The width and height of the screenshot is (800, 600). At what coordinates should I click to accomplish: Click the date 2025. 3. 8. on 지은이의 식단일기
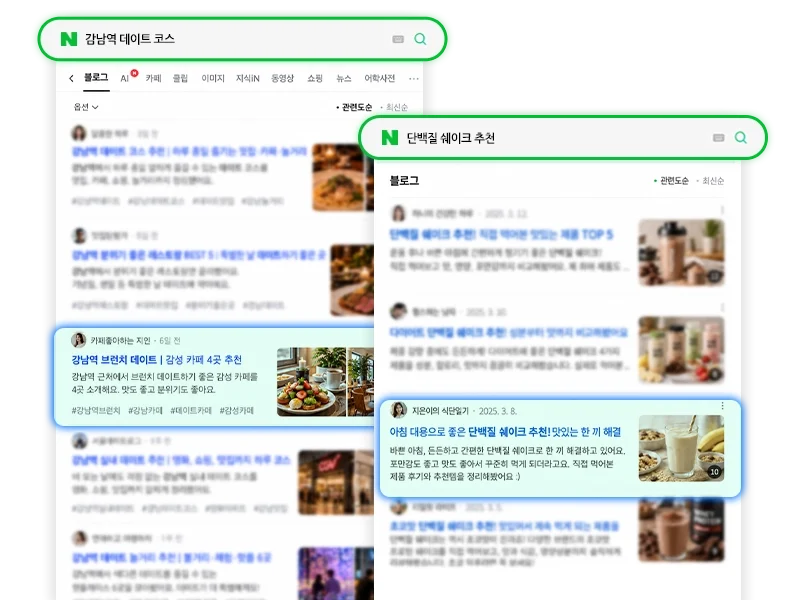tap(497, 411)
